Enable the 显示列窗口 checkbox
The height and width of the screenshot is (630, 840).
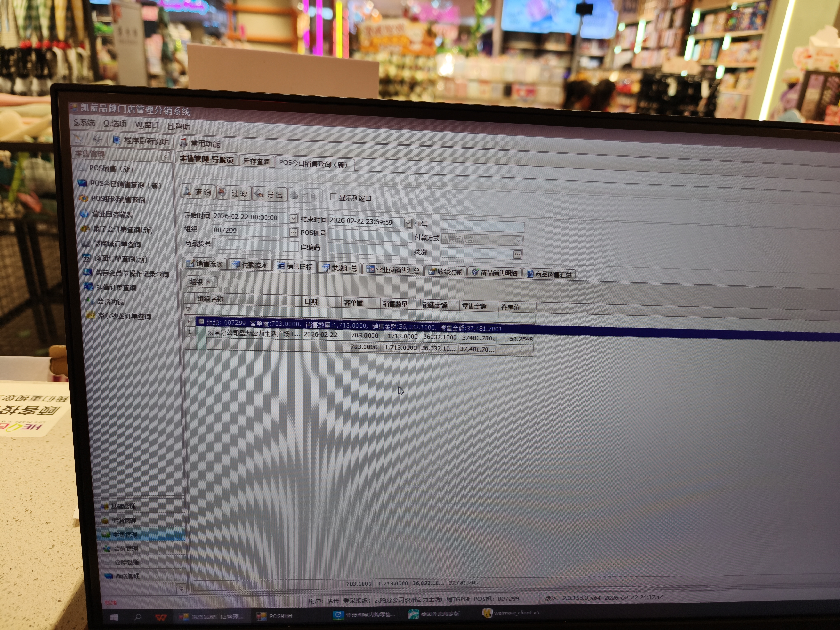click(333, 197)
